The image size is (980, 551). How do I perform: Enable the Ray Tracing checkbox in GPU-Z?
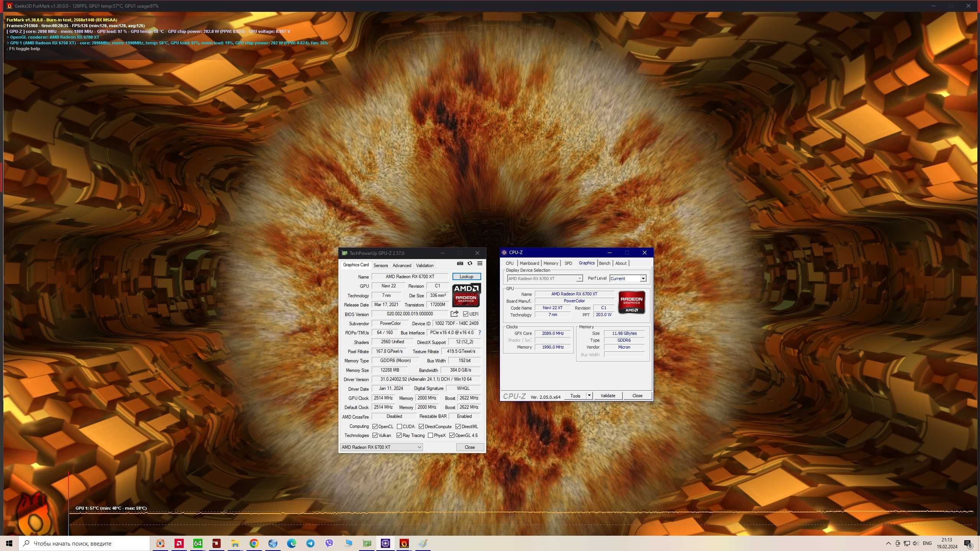pyautogui.click(x=399, y=435)
